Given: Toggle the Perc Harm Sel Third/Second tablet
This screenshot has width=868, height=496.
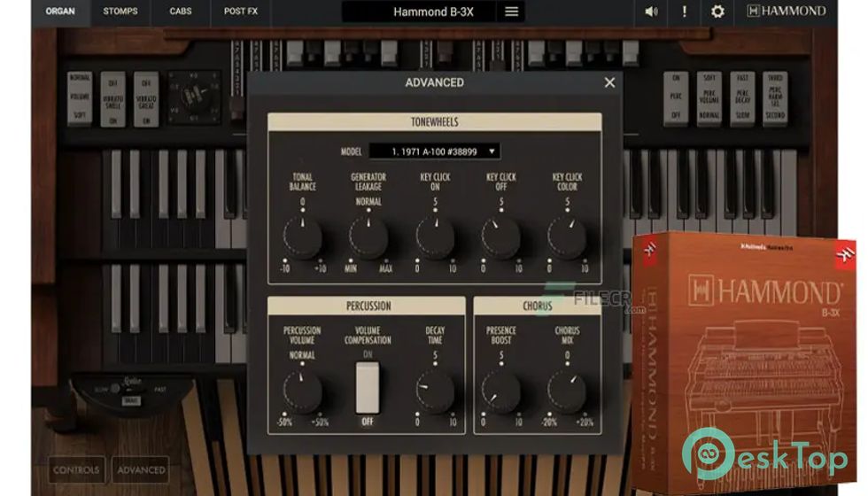Looking at the screenshot, I should (775, 97).
